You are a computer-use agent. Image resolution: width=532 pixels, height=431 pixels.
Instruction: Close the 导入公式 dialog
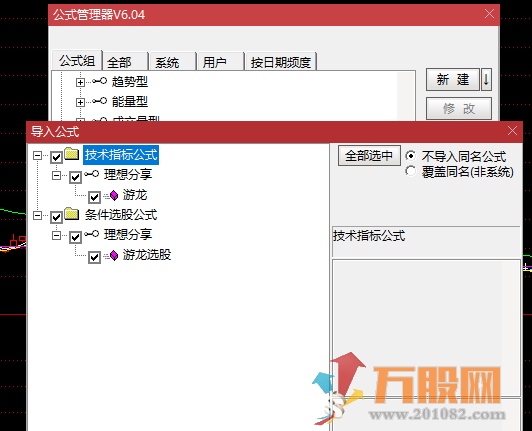click(x=512, y=131)
